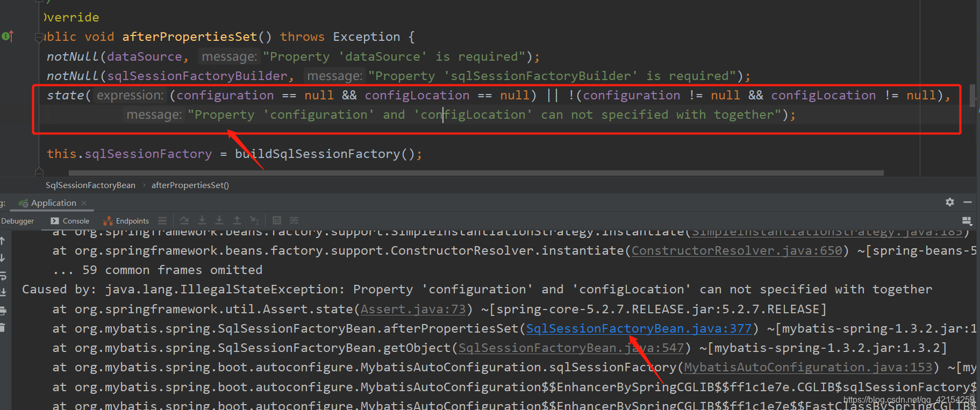
Task: Open the SqlSessionFactoryBean.java:547 link
Action: tap(571, 348)
